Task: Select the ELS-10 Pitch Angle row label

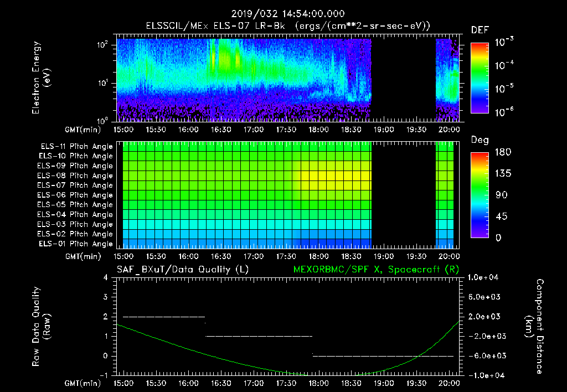Action: point(76,156)
